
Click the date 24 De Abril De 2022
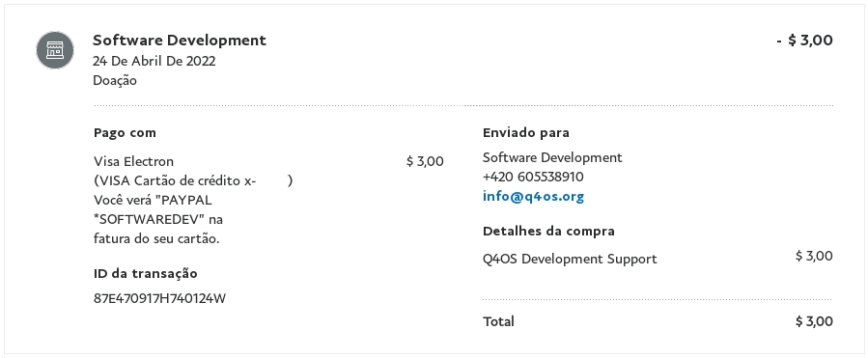click(x=154, y=61)
